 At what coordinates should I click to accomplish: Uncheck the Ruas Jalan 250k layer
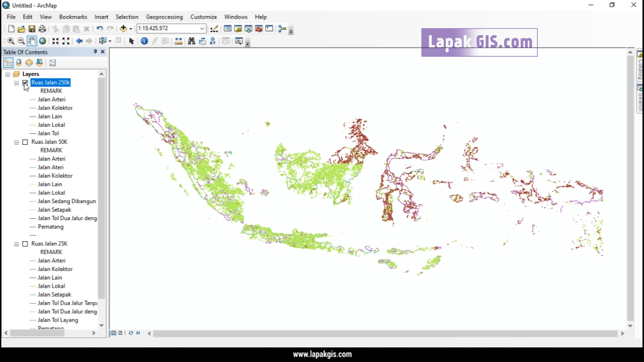25,82
